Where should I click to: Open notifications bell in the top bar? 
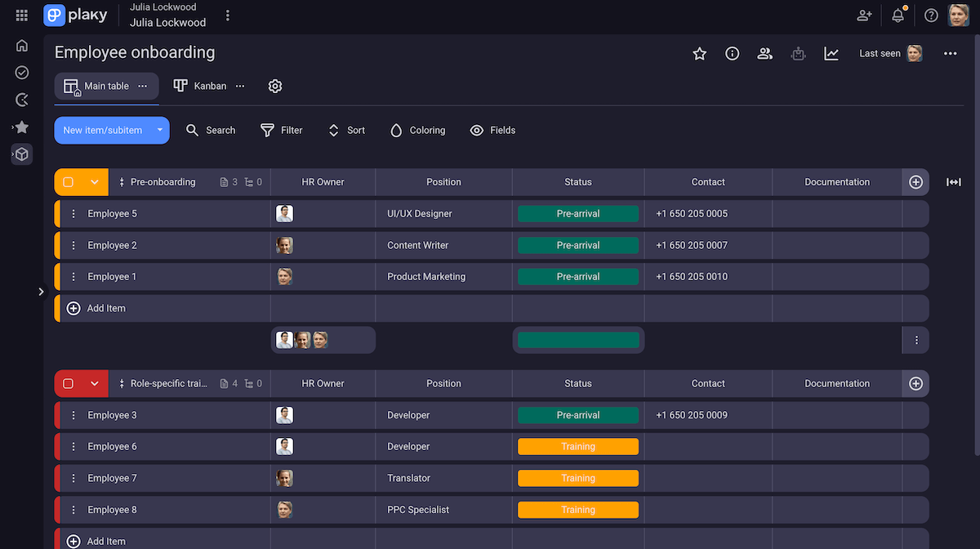pyautogui.click(x=898, y=15)
